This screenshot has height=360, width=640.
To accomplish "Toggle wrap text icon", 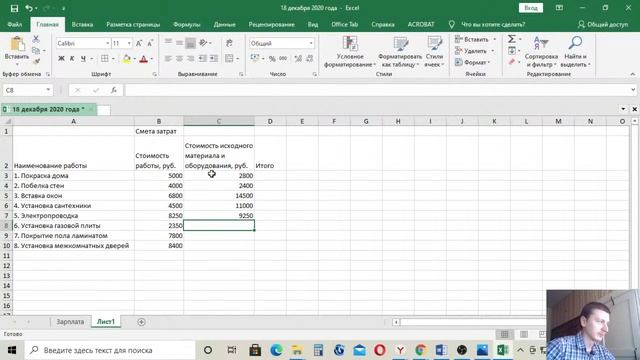I will (229, 42).
